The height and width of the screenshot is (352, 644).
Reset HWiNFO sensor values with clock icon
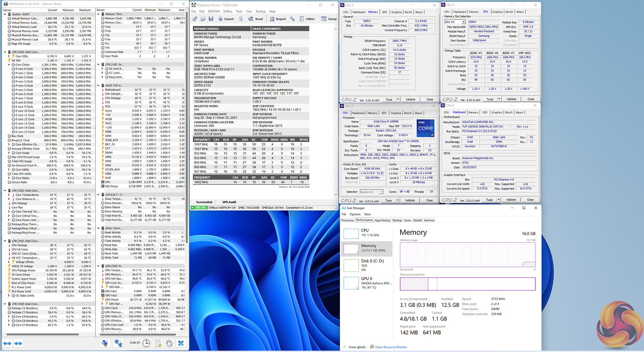pos(146,343)
